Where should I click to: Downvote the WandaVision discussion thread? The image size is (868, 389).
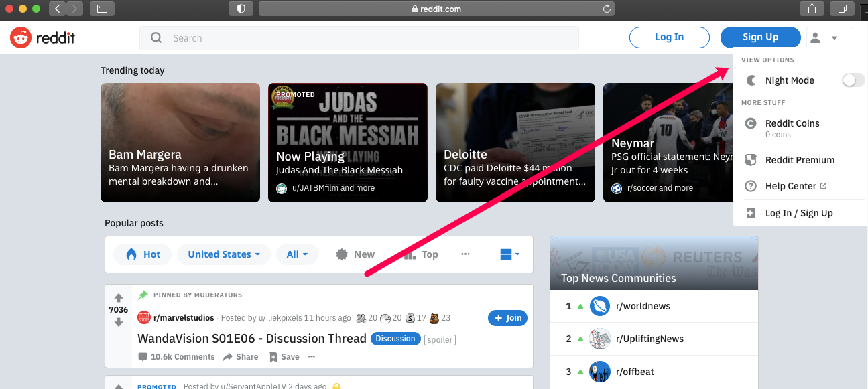(x=118, y=321)
